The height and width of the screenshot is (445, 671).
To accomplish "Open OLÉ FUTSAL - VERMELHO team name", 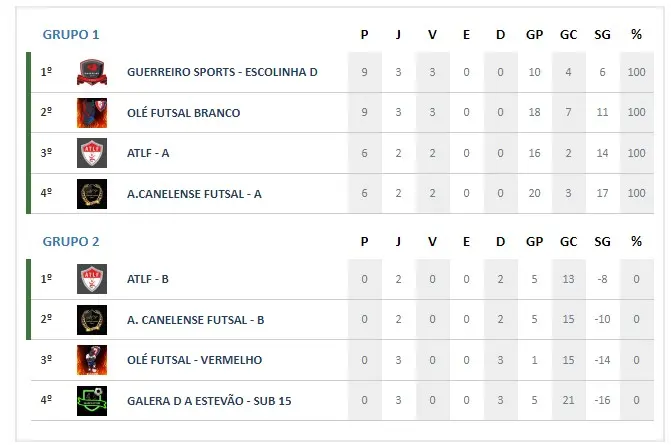I will 195,360.
